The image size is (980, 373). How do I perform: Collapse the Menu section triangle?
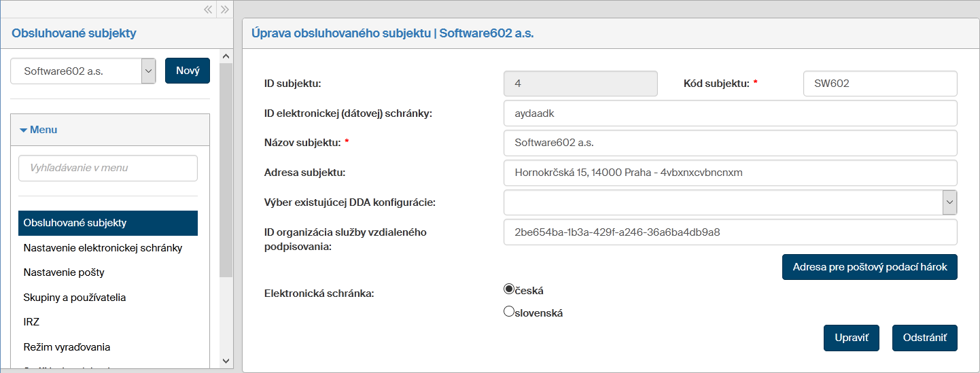[x=24, y=130]
